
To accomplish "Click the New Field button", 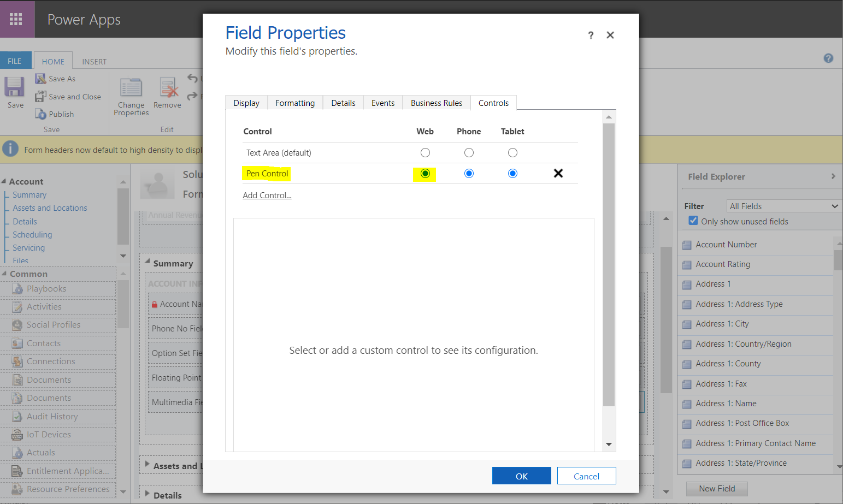I will [717, 489].
